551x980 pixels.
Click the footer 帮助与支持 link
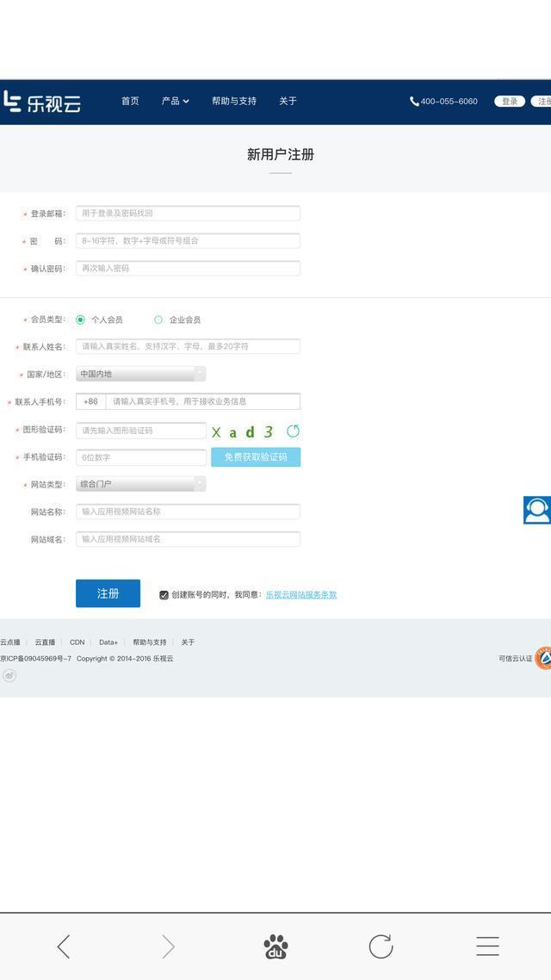click(149, 642)
